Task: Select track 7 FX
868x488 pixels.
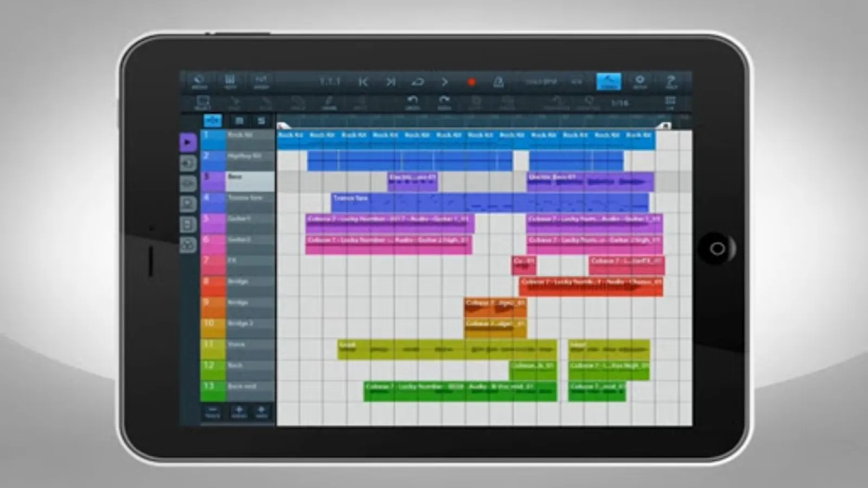Action: [250, 266]
